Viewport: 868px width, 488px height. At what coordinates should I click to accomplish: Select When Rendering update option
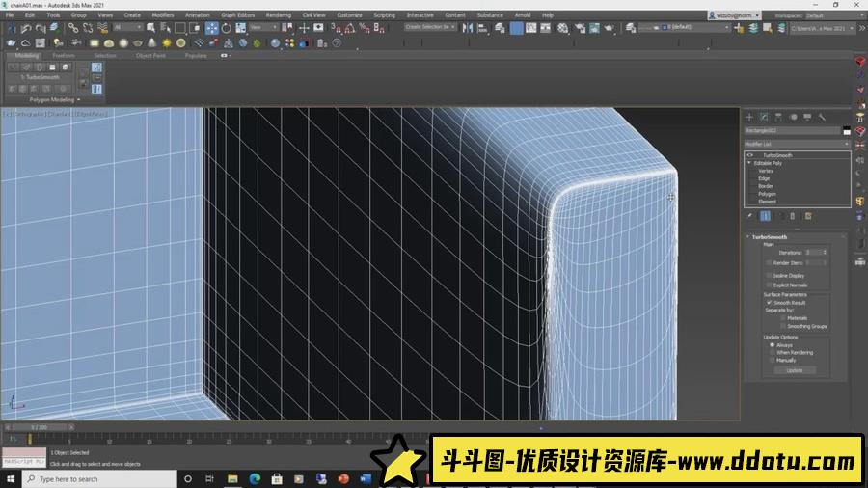point(773,352)
